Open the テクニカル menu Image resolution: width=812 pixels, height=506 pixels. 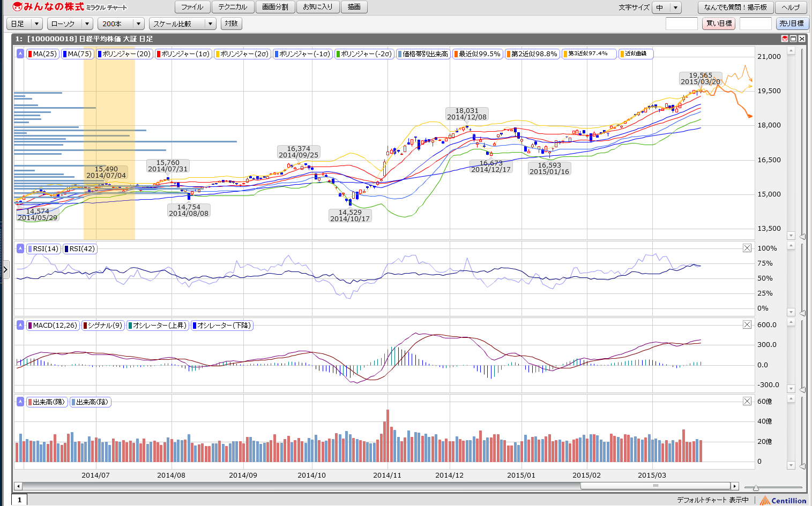point(233,7)
